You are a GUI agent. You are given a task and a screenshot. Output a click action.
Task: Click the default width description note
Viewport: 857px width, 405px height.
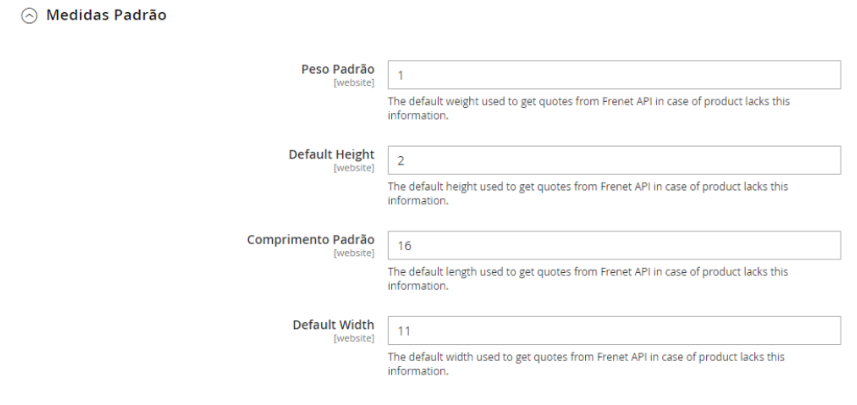point(586,363)
